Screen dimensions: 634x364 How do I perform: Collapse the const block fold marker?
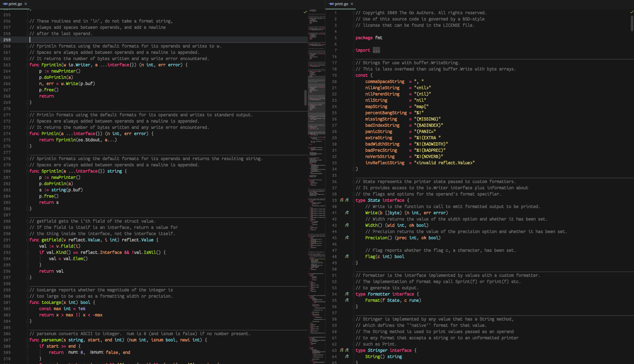coord(353,76)
